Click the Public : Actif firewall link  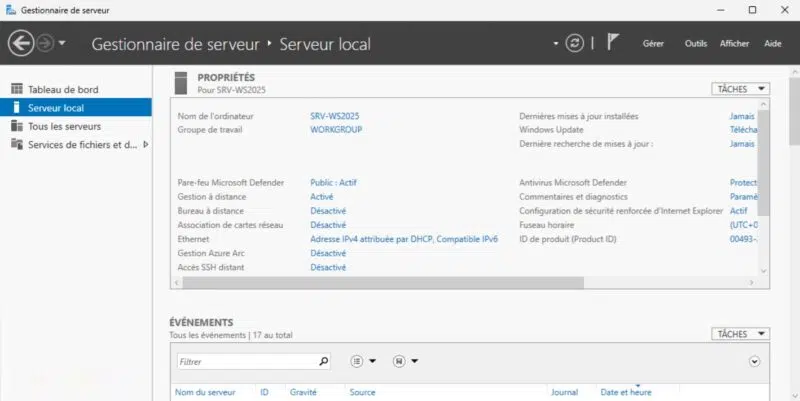click(335, 183)
